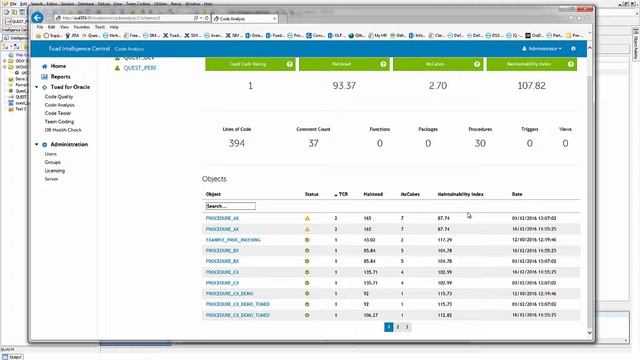
Task: Go to page 3 of objects
Action: [407, 327]
